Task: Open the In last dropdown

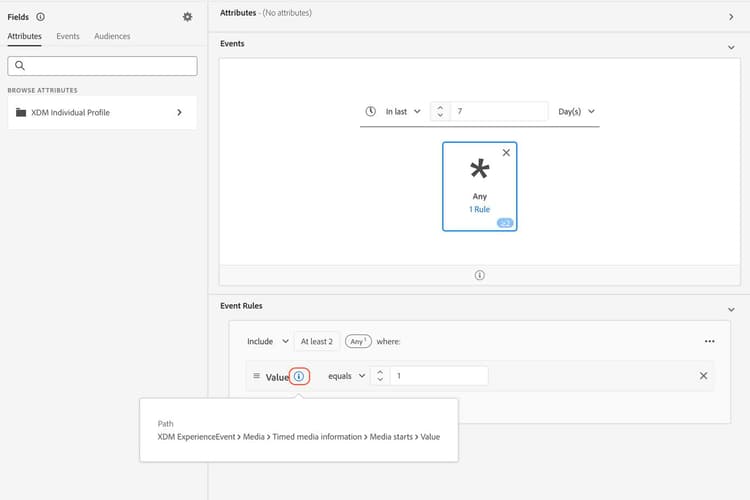Action: (403, 111)
